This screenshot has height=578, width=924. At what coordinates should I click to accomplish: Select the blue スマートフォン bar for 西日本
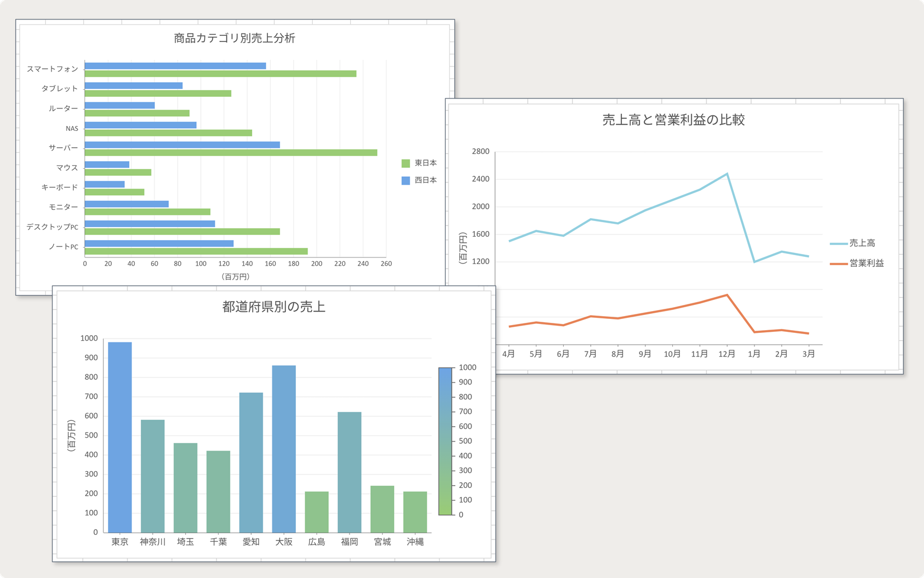pos(176,66)
